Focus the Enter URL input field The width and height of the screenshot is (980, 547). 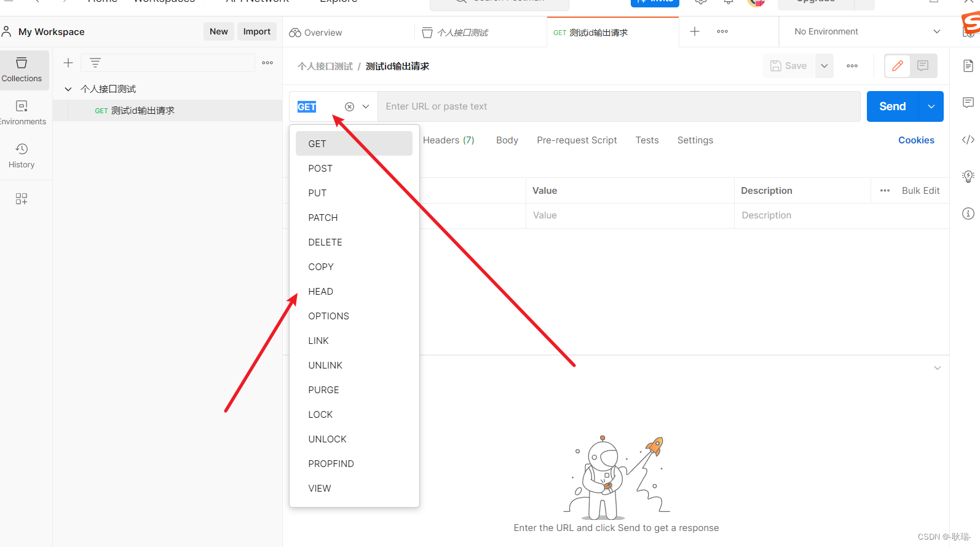tap(618, 106)
